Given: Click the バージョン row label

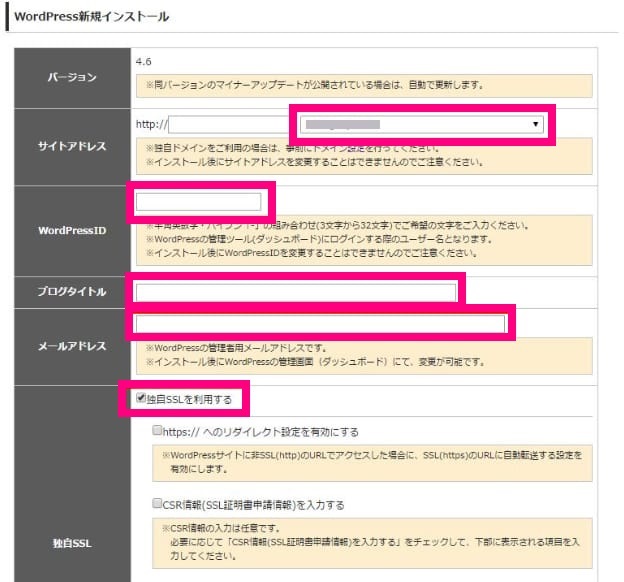Looking at the screenshot, I should 72,77.
